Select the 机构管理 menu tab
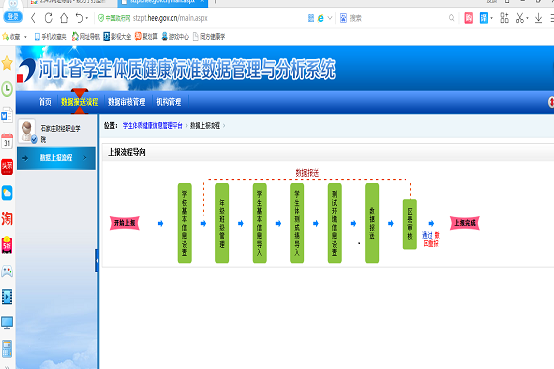The width and height of the screenshot is (554, 369). click(169, 102)
